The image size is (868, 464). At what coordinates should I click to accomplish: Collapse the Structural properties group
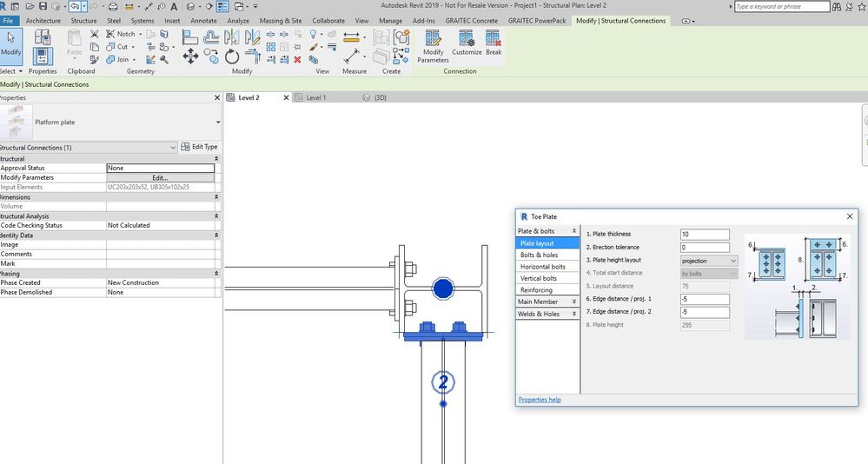click(x=216, y=159)
